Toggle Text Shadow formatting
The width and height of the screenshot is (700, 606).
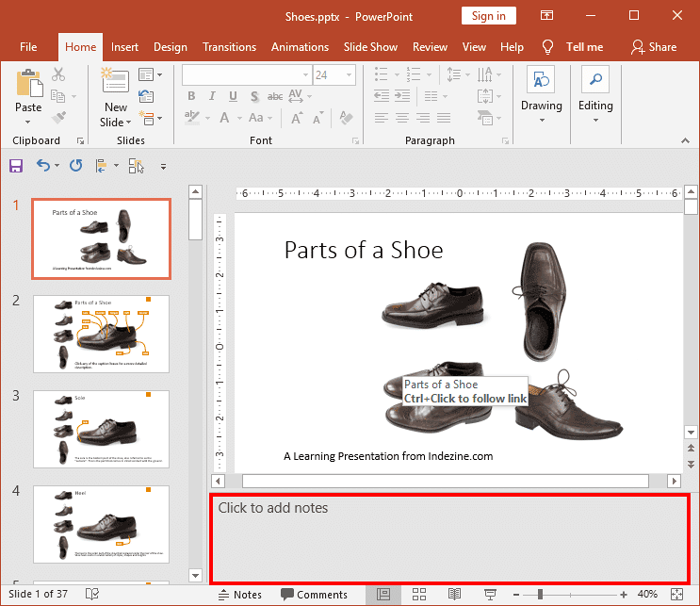coord(254,96)
